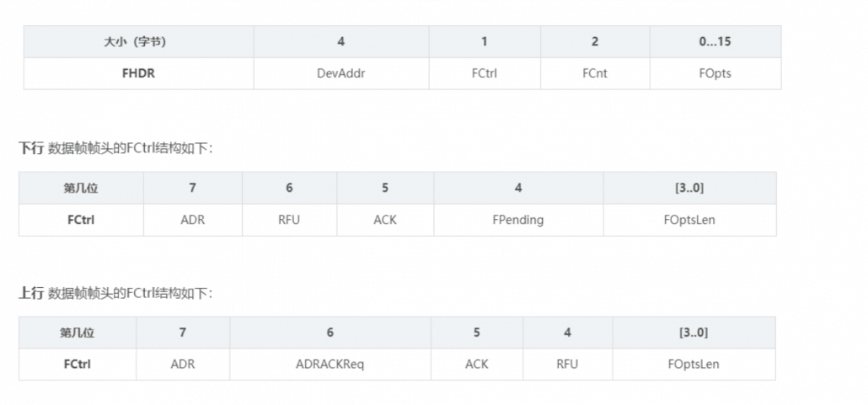
Task: Click size header 4 above DevAddr
Action: pos(340,41)
